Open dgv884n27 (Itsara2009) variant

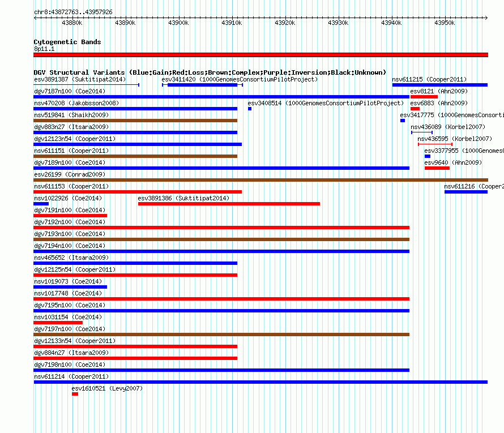point(71,353)
